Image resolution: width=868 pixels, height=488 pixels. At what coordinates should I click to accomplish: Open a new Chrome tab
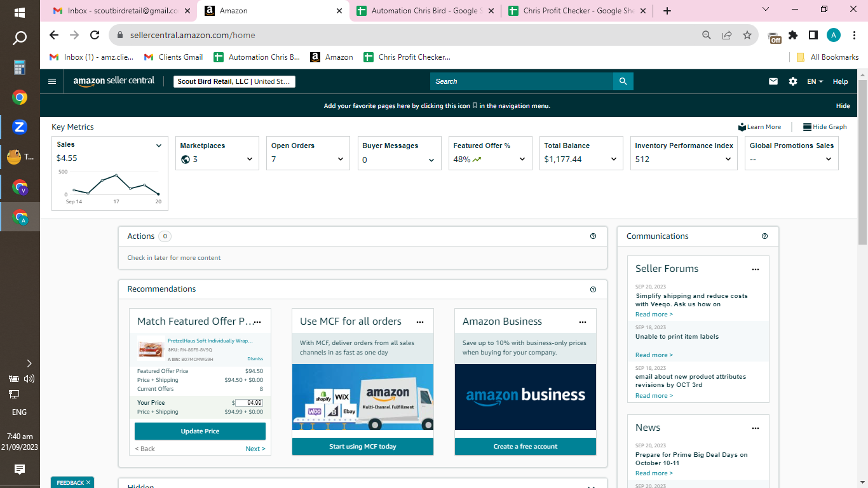point(667,11)
